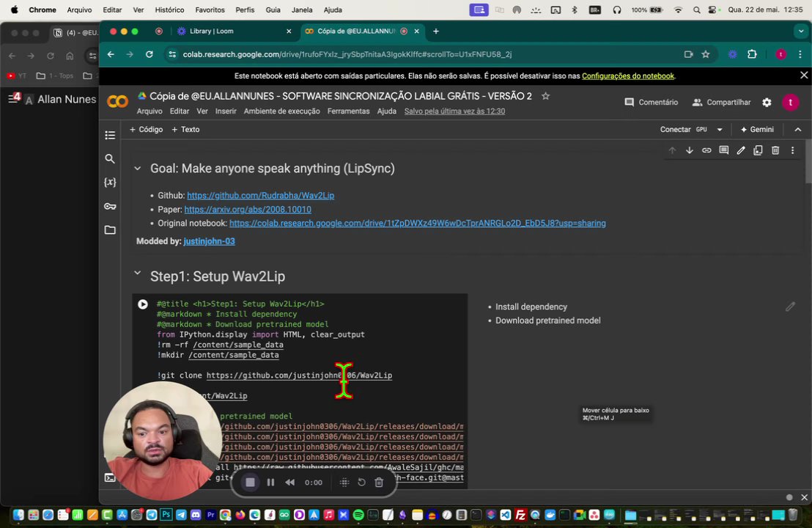Image resolution: width=812 pixels, height=528 pixels.
Task: Open Colab settings gear icon
Action: click(x=767, y=102)
